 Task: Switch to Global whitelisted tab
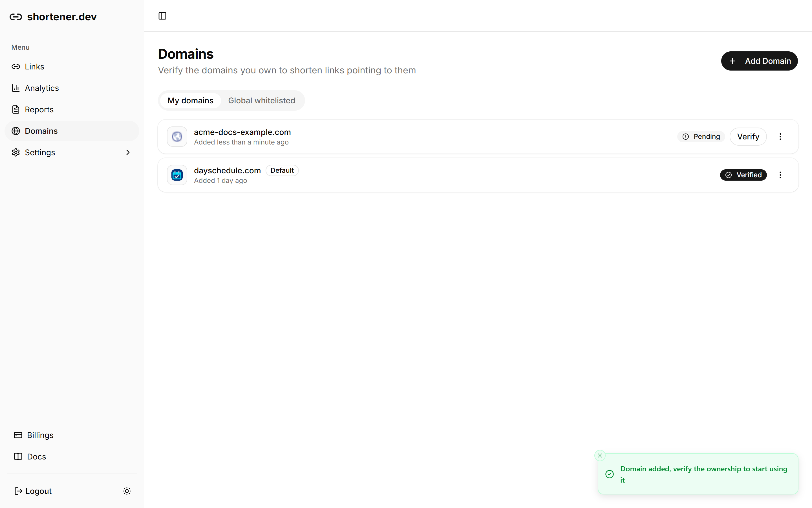pyautogui.click(x=262, y=100)
